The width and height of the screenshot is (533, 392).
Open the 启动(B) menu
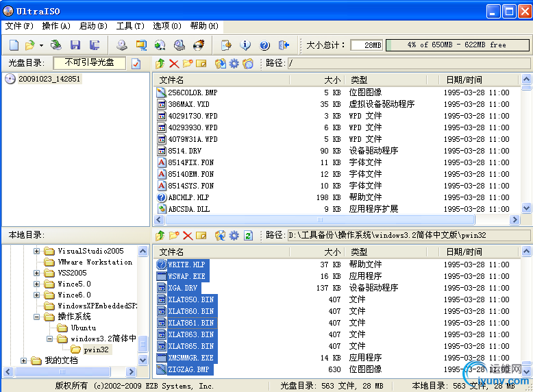pos(93,26)
